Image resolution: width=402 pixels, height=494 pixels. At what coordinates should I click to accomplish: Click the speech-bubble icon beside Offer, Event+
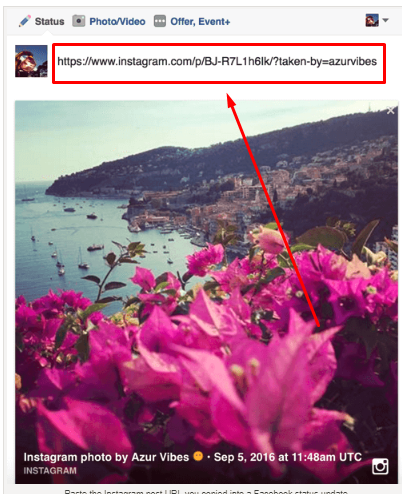pyautogui.click(x=160, y=21)
